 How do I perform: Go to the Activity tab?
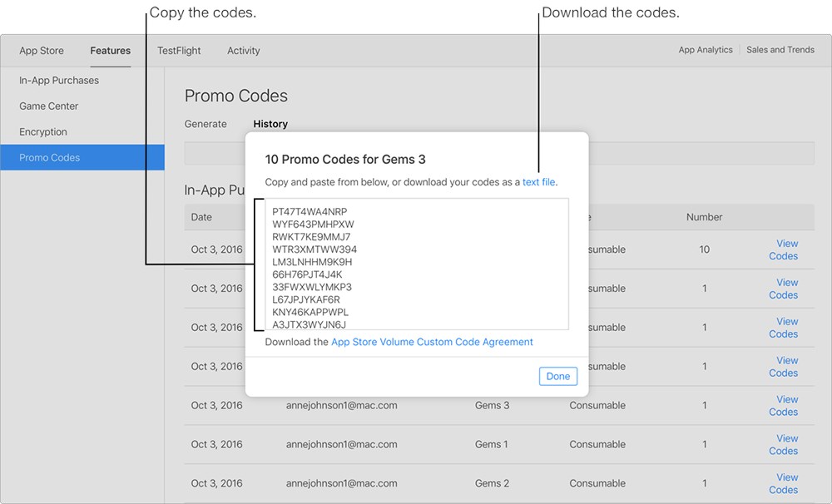coord(244,51)
